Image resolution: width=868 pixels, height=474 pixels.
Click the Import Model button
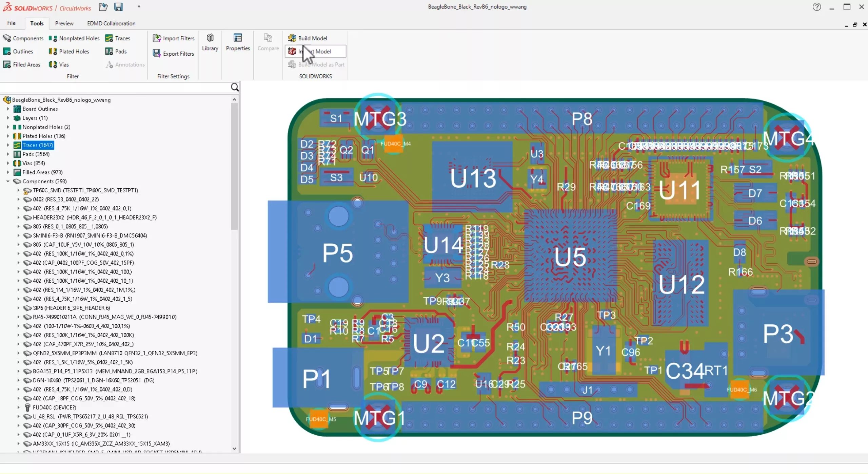(x=315, y=51)
